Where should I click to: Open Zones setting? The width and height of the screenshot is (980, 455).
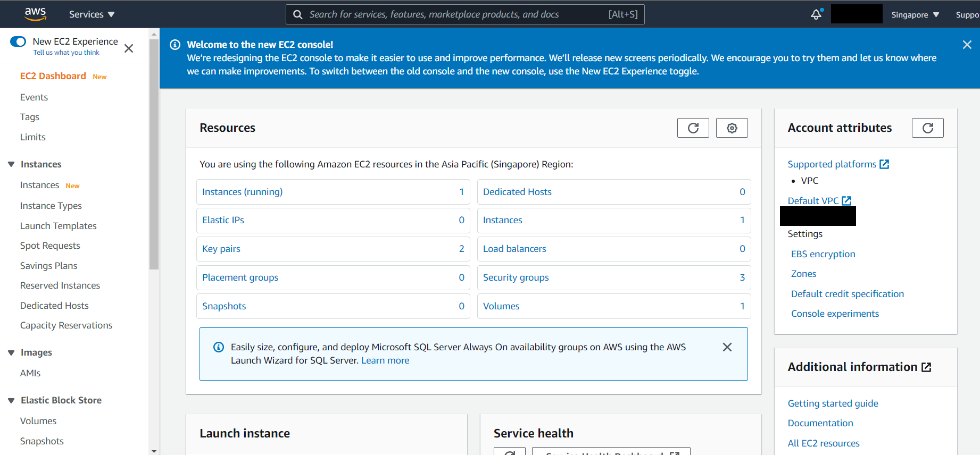click(x=803, y=274)
